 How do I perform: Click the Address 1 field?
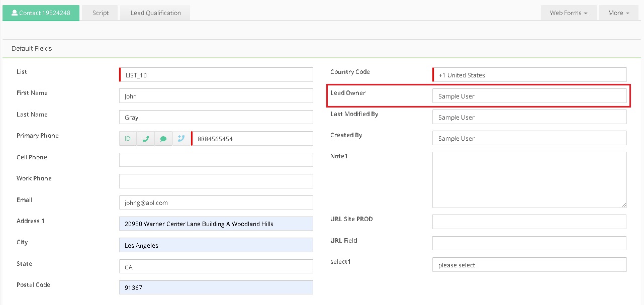click(216, 224)
